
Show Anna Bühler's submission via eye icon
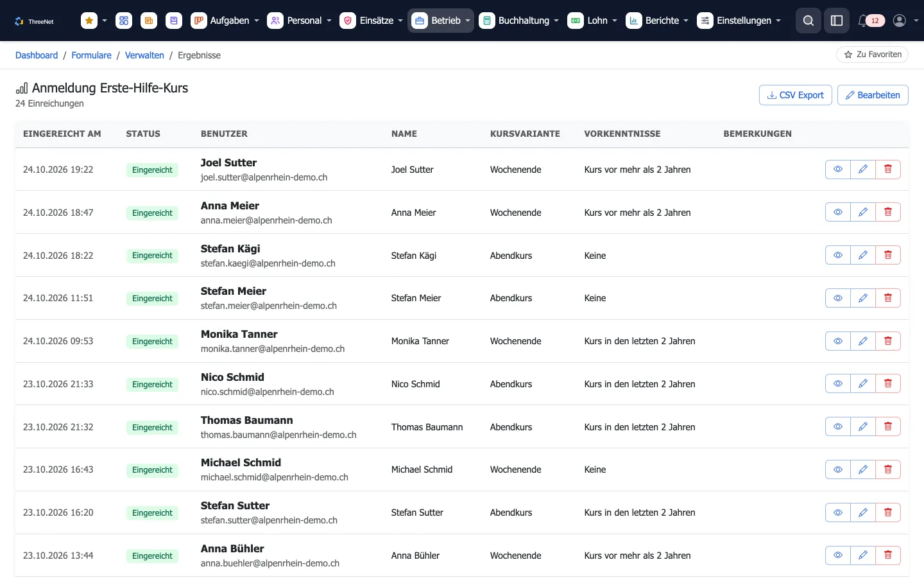tap(838, 556)
